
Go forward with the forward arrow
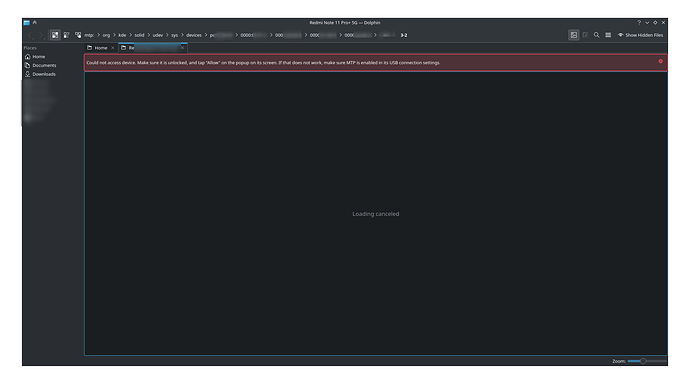coord(41,35)
